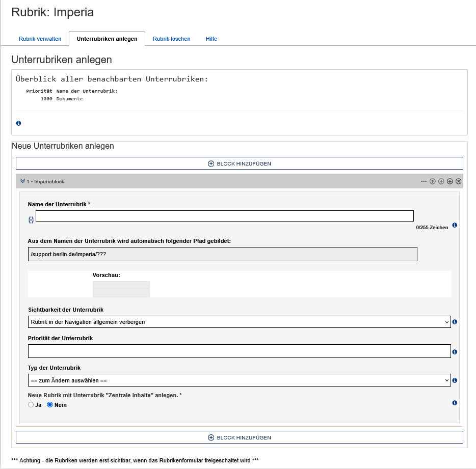Click the bottom BLOCK HINZUFÜGEN button
476x469 pixels.
pos(239,437)
